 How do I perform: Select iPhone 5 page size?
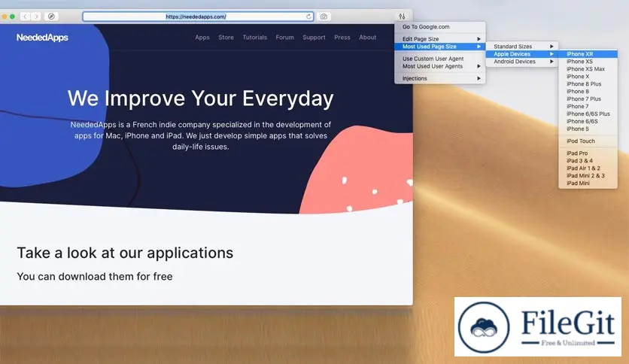[588, 129]
